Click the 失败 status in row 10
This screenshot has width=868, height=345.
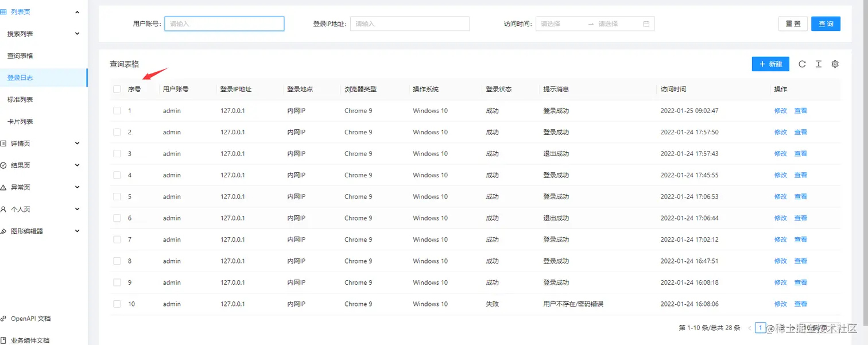click(x=493, y=304)
